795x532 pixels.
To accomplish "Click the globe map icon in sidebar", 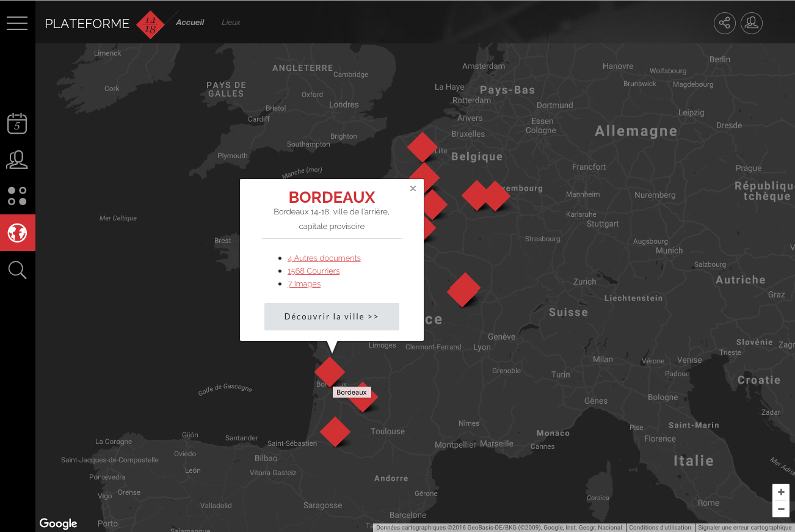I will [x=17, y=233].
